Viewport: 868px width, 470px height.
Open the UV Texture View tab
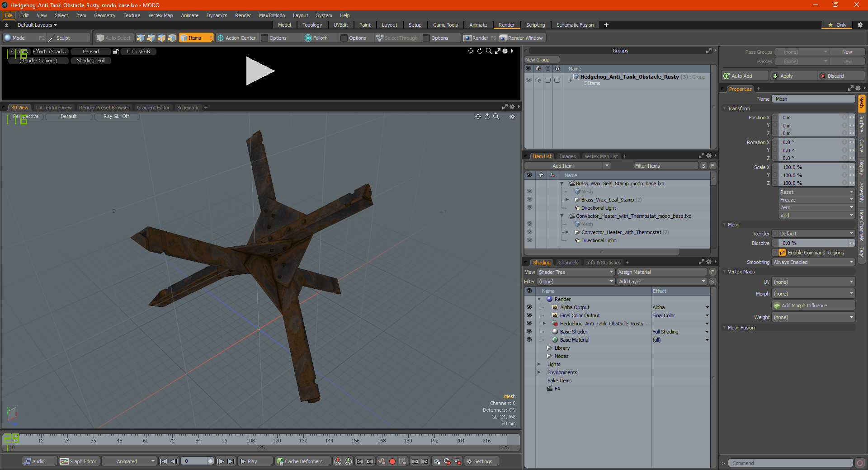(54, 108)
